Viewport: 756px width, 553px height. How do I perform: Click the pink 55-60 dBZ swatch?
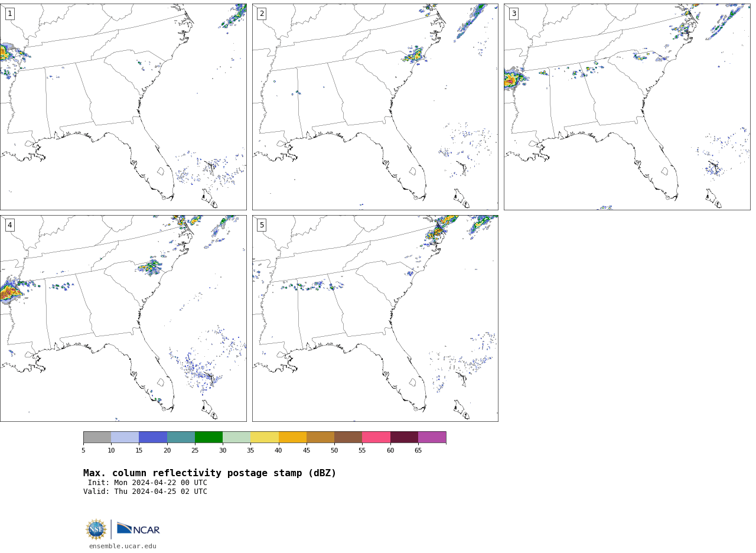pos(376,437)
